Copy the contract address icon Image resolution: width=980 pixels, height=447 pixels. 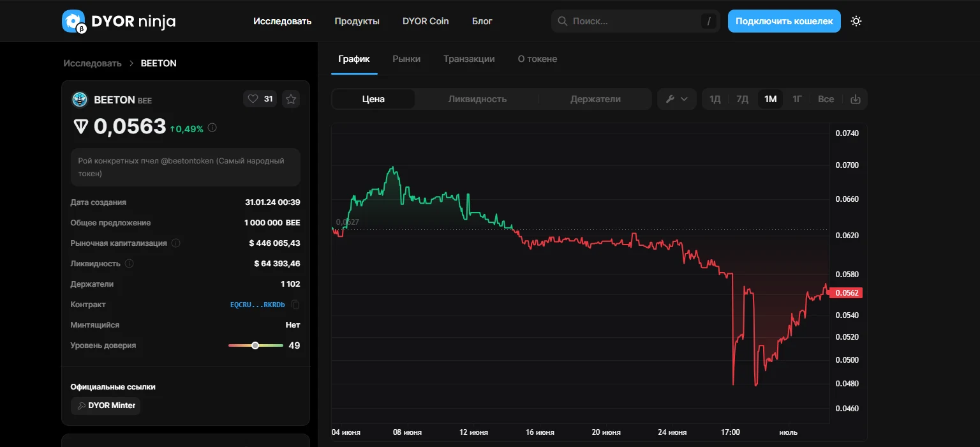[295, 305]
